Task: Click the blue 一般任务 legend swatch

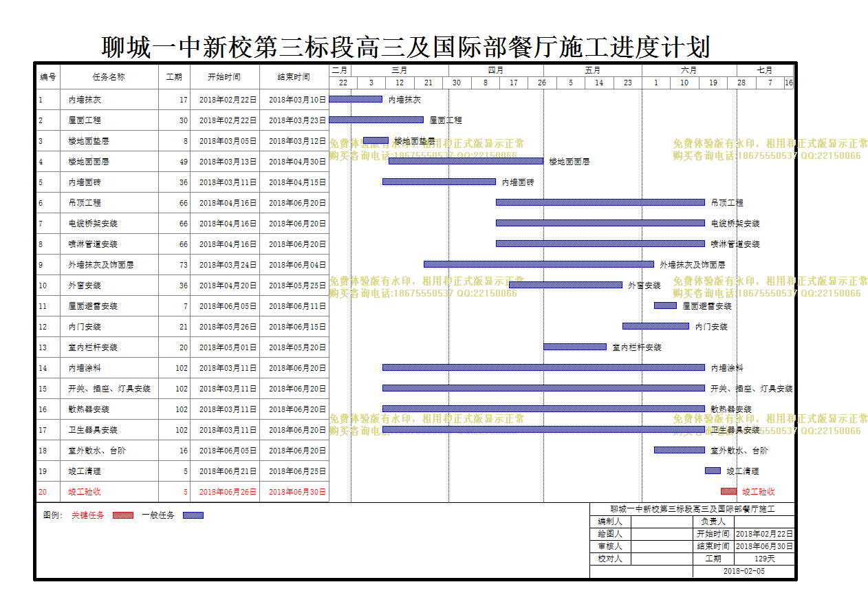Action: click(193, 515)
